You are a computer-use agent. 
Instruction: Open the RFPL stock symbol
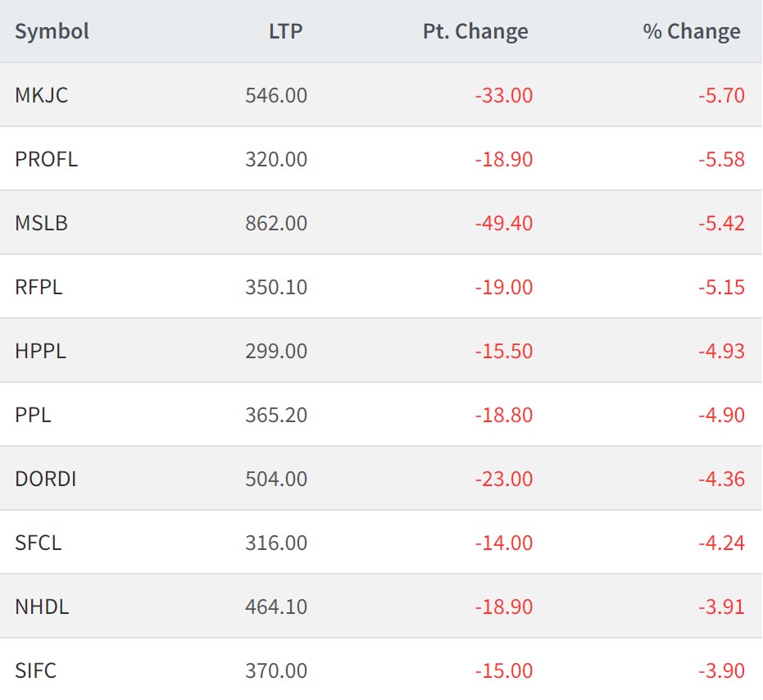pyautogui.click(x=39, y=287)
